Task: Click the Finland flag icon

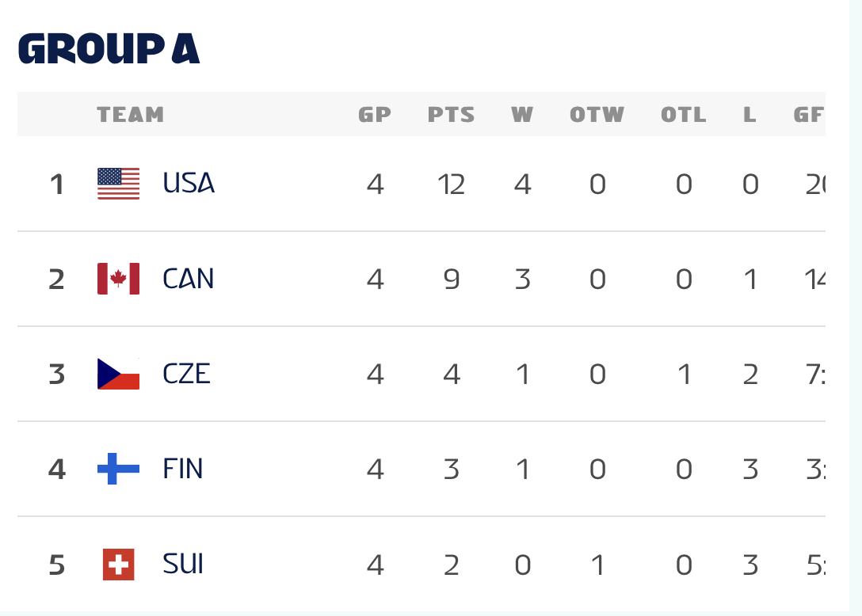Action: 118,469
